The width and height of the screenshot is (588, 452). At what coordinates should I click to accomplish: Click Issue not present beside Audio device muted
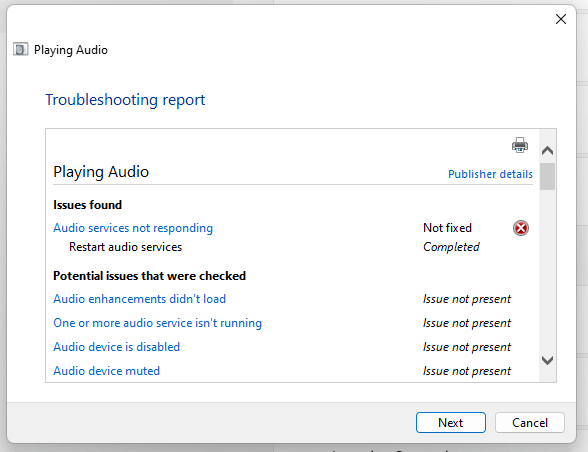[467, 371]
